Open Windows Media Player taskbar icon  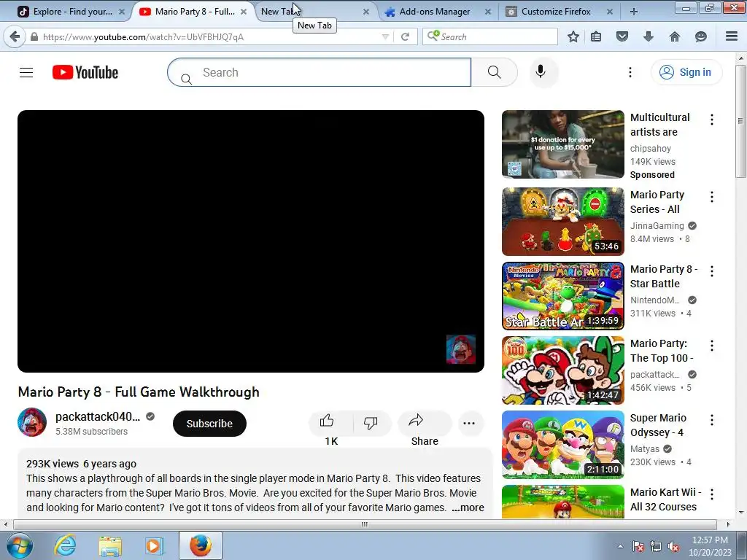click(154, 545)
